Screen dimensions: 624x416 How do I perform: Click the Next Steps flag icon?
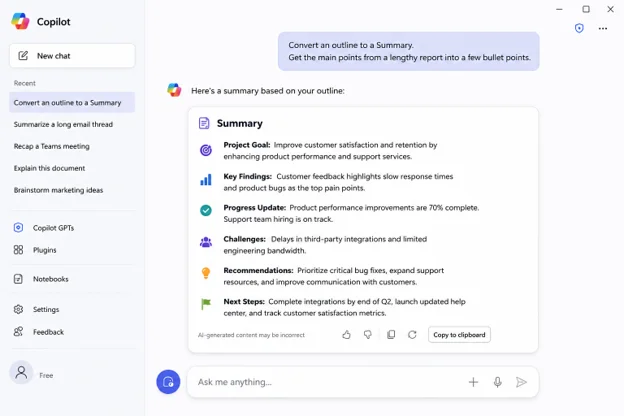point(206,304)
